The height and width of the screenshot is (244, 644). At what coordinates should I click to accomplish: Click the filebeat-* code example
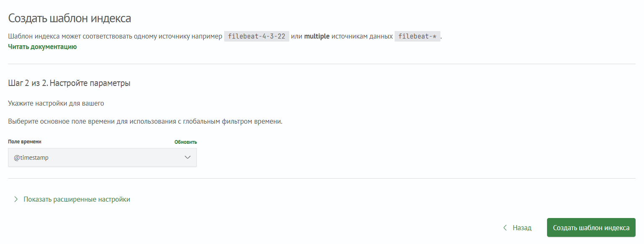[417, 36]
